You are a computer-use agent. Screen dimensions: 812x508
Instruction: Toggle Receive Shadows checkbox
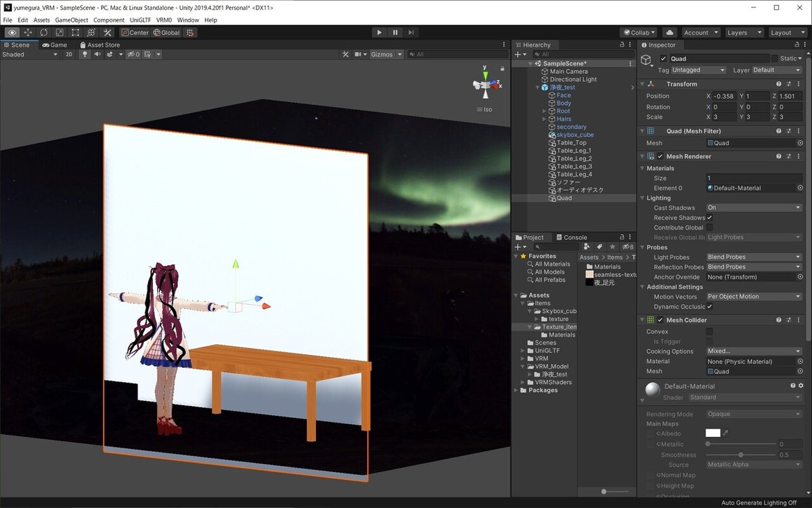(710, 217)
